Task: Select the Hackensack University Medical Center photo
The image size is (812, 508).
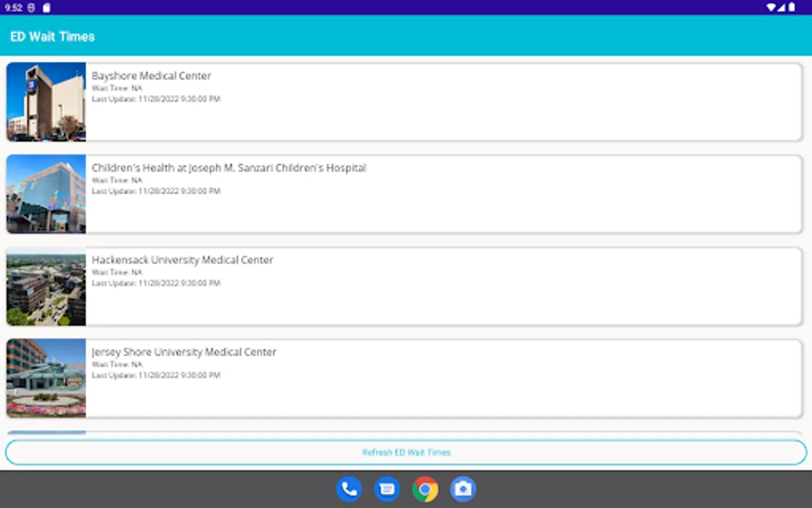Action: pyautogui.click(x=46, y=286)
